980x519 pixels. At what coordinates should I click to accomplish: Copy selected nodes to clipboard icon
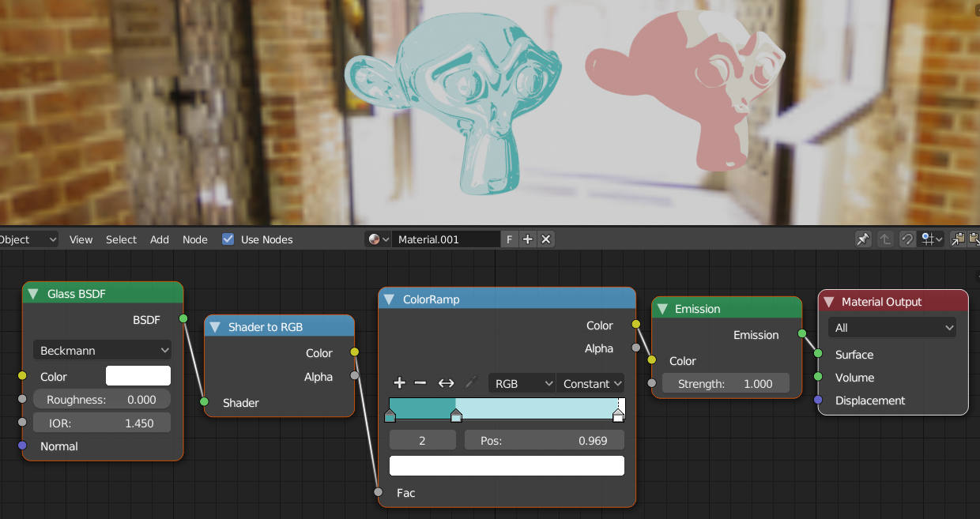tap(958, 239)
